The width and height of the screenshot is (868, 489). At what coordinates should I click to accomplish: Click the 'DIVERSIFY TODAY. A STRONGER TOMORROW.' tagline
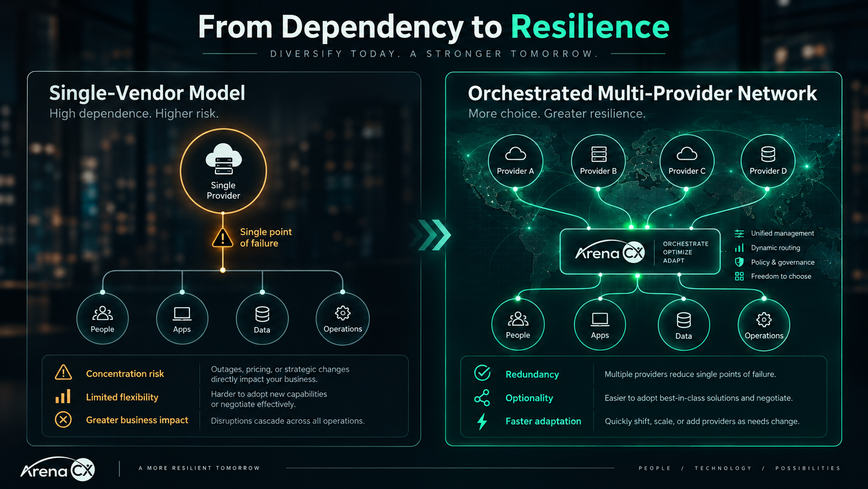pyautogui.click(x=435, y=54)
